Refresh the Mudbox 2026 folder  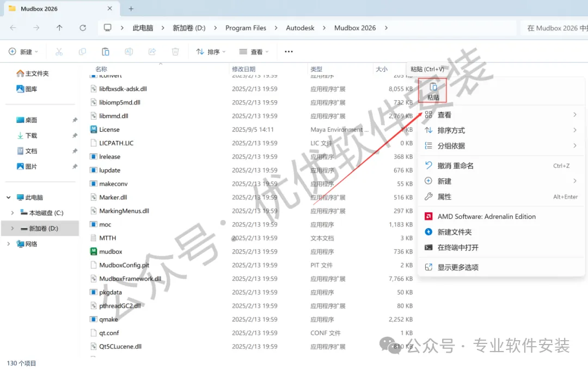click(83, 28)
